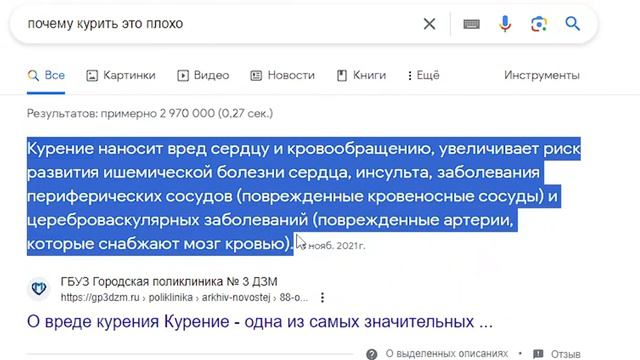Click the Видео tab play icon
This screenshot has height=360, width=640.
click(x=183, y=76)
